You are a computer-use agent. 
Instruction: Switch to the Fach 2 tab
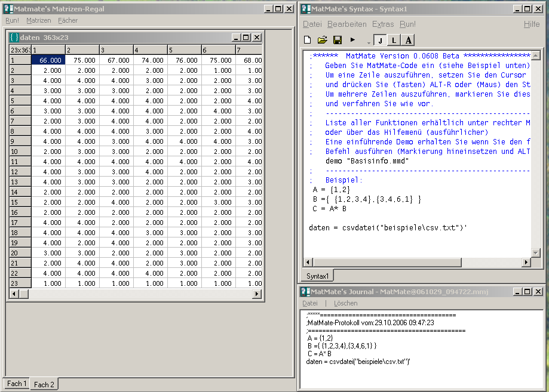pos(44,384)
